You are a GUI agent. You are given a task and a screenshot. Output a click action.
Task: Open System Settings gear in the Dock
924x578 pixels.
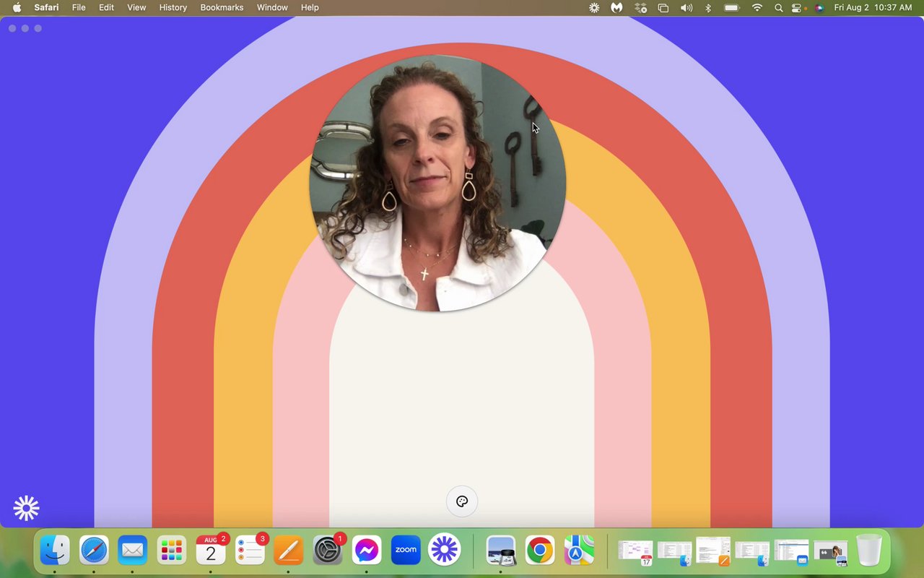tap(328, 551)
